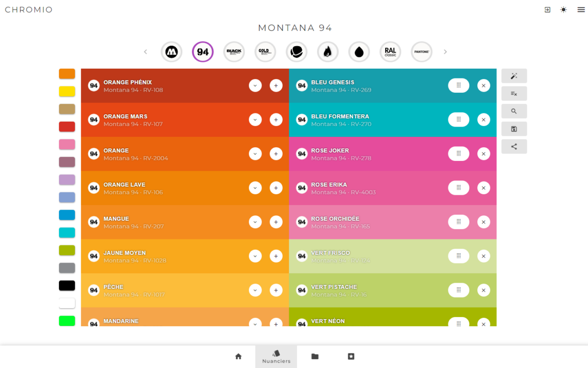The height and width of the screenshot is (368, 588).
Task: Select the RAL classic color chart
Action: [391, 52]
